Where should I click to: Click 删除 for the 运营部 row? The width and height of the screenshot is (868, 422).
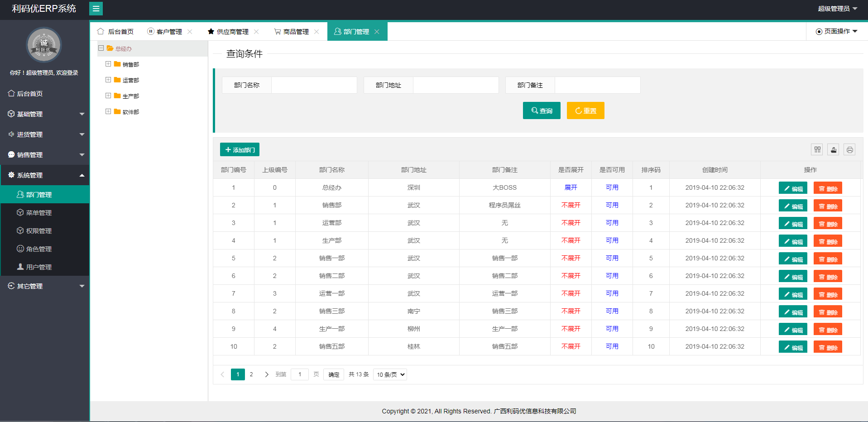point(828,223)
